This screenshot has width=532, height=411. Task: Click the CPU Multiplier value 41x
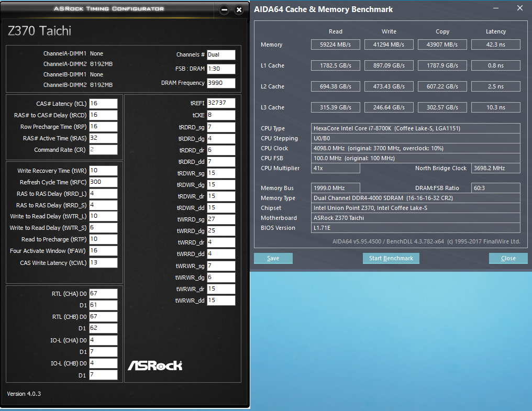(336, 169)
